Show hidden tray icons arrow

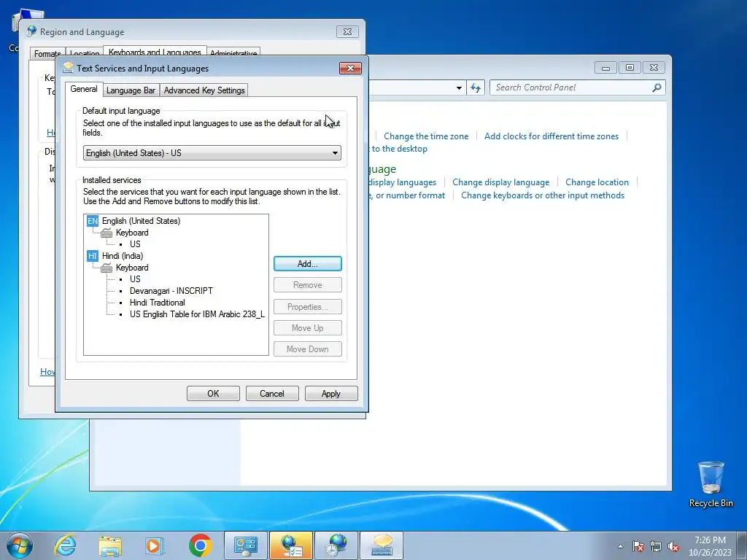coord(620,546)
